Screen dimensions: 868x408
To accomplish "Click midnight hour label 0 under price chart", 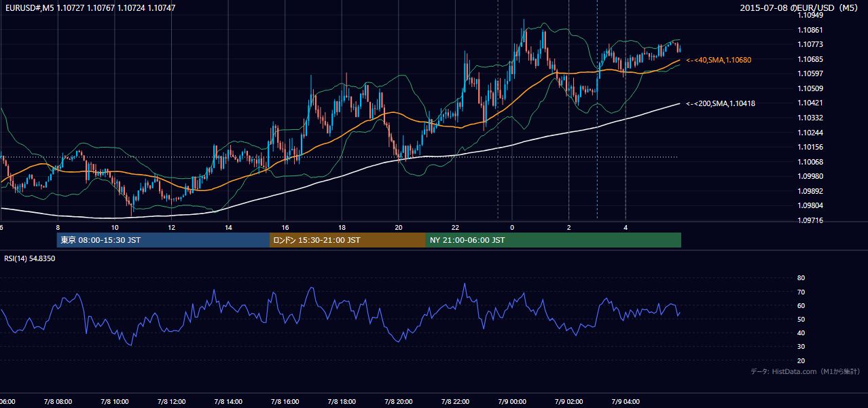I will click(512, 228).
